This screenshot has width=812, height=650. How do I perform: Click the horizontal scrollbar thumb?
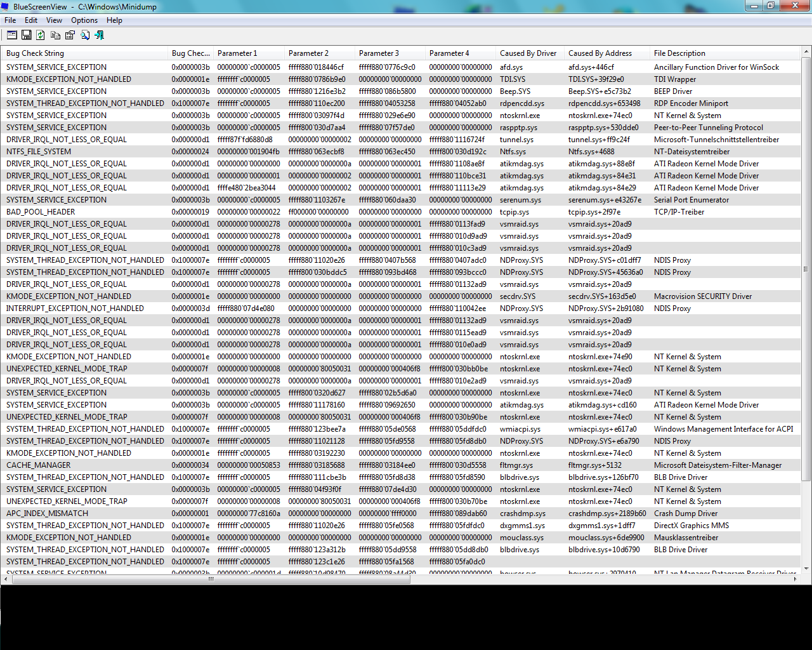[212, 578]
